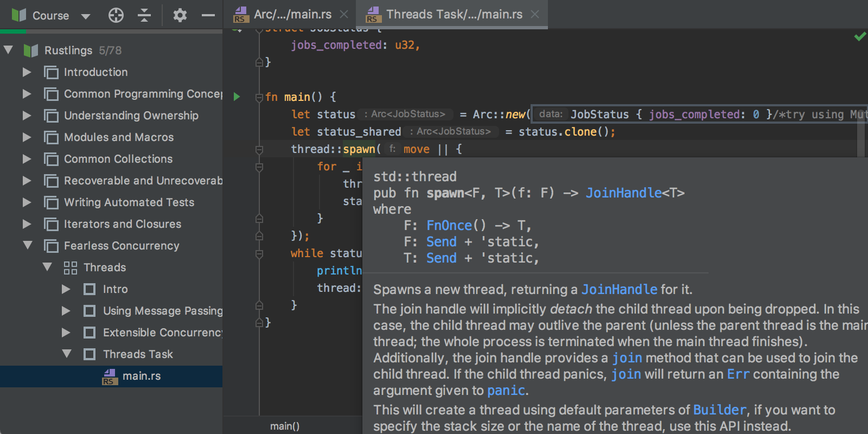Select Threads Task item in tree

(111, 354)
